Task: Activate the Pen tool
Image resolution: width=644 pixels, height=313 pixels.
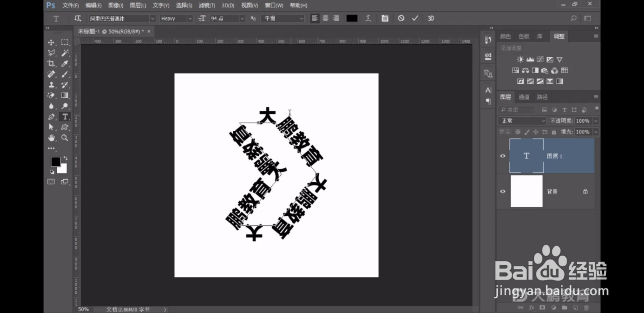Action: 51,117
